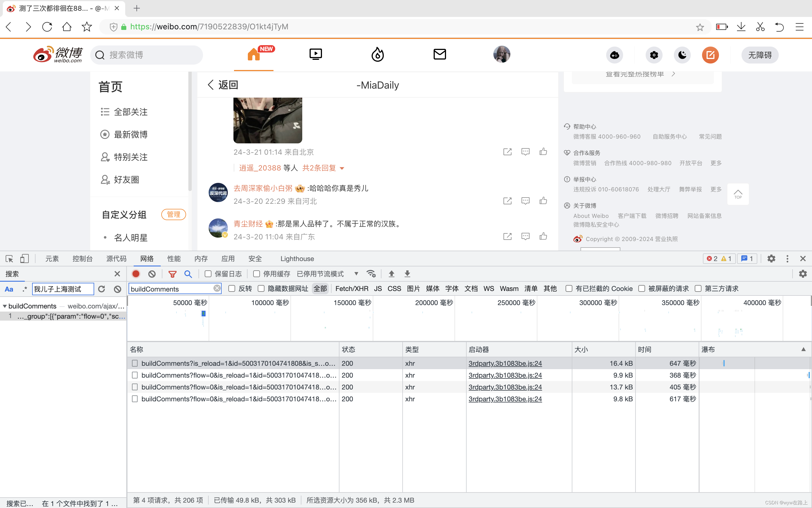Reload the page with browser refresh icon
This screenshot has width=812, height=508.
[x=47, y=27]
